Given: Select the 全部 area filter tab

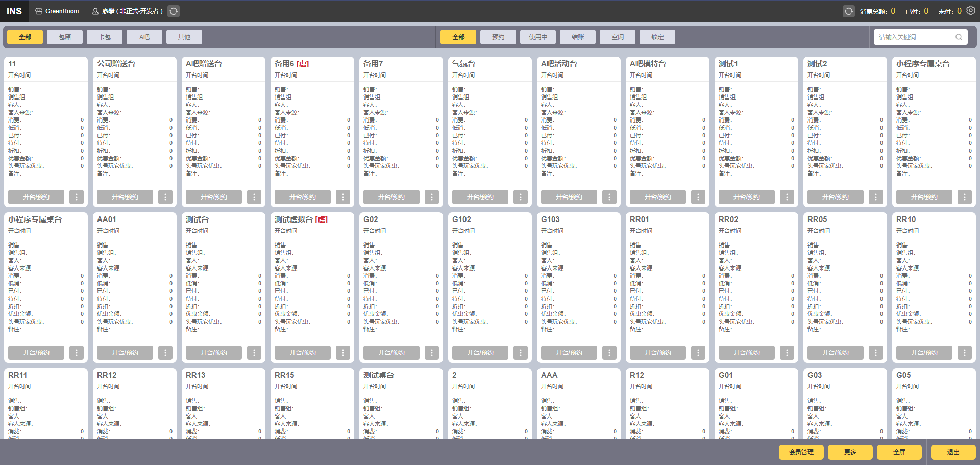Looking at the screenshot, I should (25, 37).
